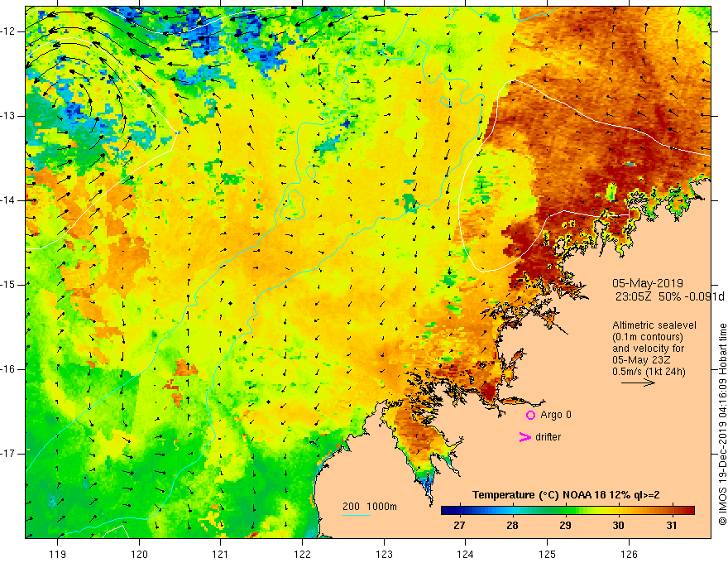Click the latitude label -14
The image size is (728, 563).
coord(8,200)
